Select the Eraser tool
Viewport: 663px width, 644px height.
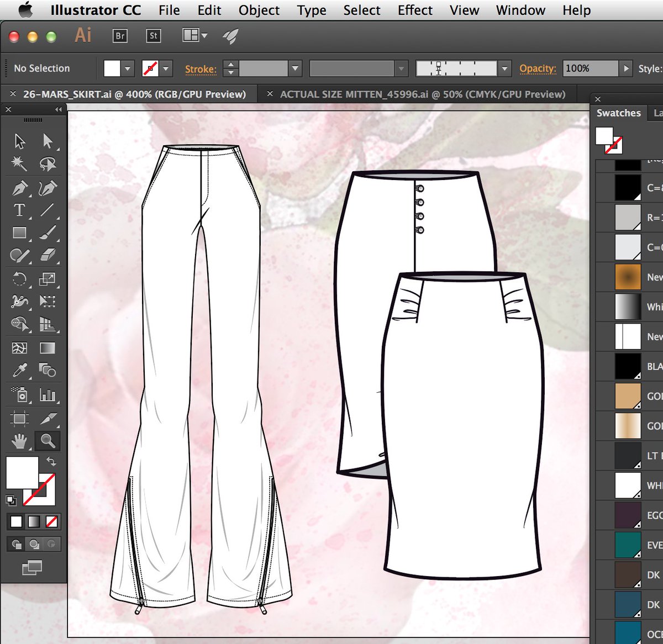48,255
